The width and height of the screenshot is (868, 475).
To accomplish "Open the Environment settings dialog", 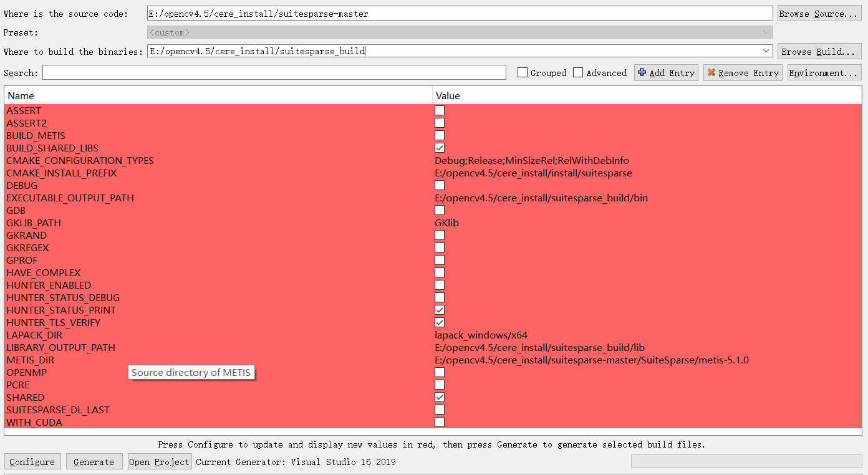I will point(824,72).
